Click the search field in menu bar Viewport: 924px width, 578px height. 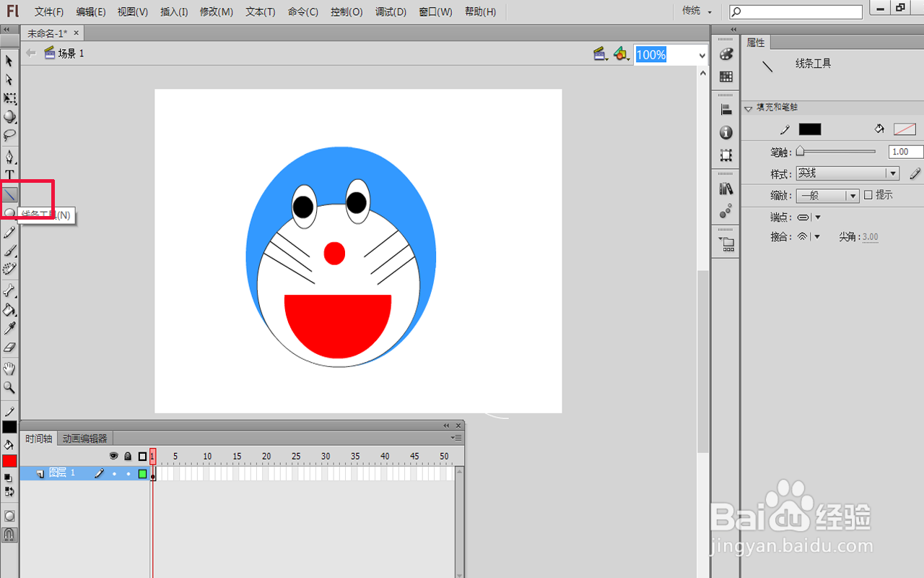[x=796, y=12]
